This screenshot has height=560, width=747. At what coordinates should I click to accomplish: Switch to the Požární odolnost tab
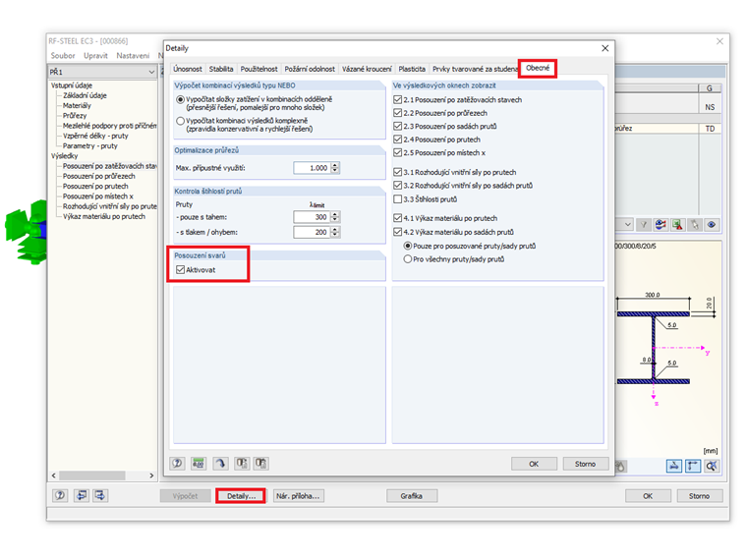310,69
